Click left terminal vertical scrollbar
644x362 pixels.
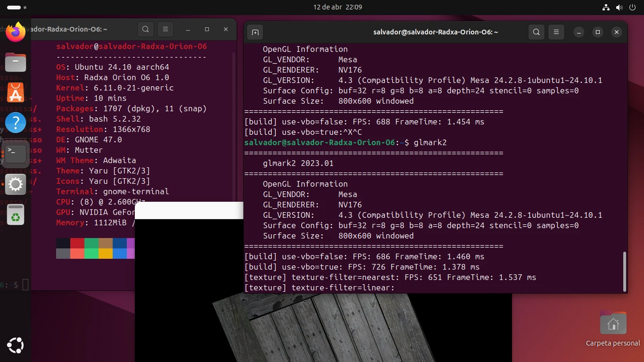234,127
